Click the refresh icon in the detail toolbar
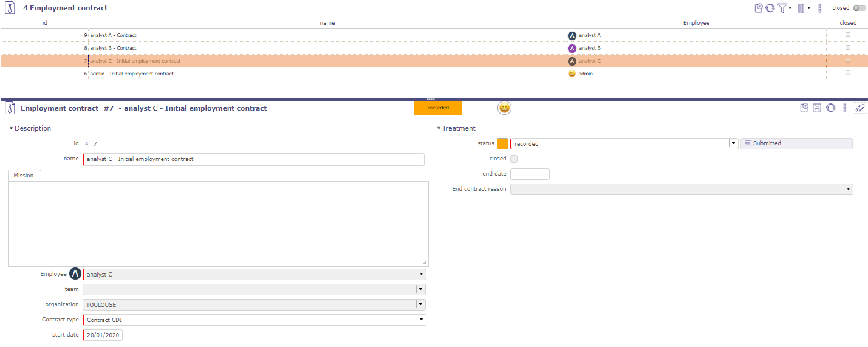 click(x=830, y=108)
